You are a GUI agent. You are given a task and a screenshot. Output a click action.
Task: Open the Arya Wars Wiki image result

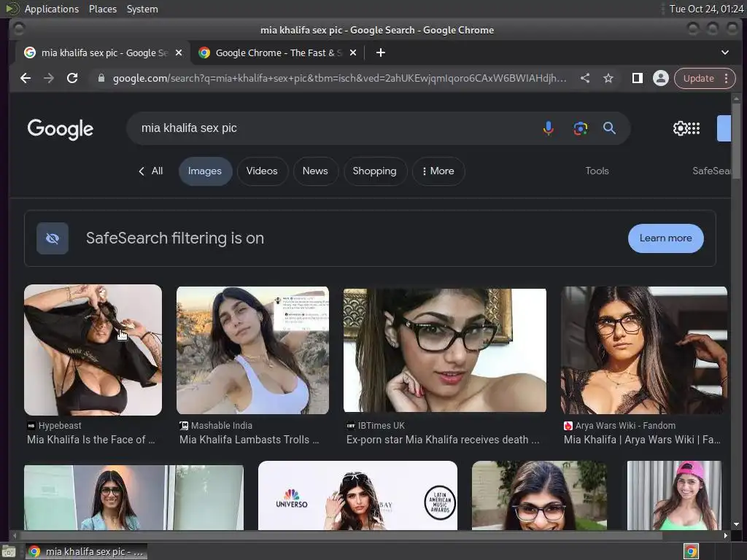pos(644,350)
